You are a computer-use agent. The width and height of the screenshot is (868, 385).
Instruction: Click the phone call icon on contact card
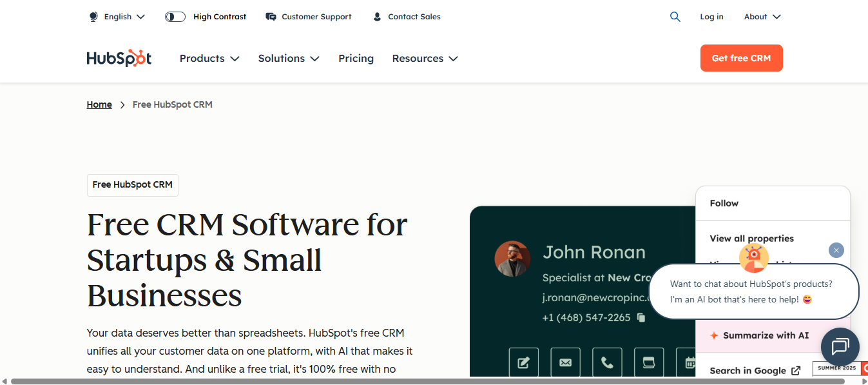click(607, 362)
